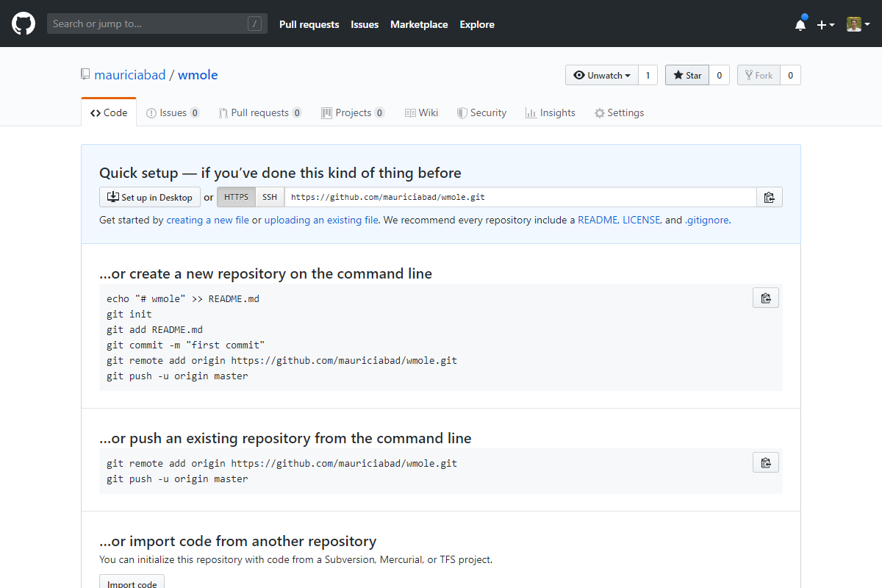Image resolution: width=882 pixels, height=588 pixels.
Task: Open the Unwatch dropdown
Action: point(601,75)
